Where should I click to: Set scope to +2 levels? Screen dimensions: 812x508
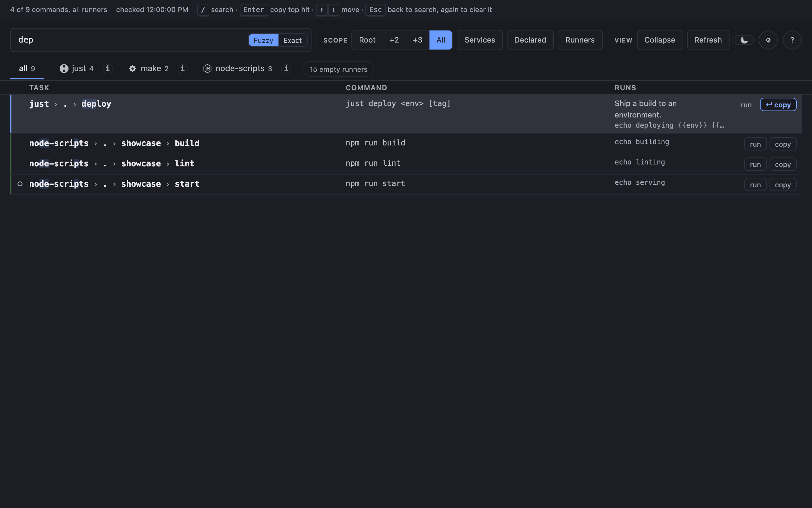(x=394, y=40)
